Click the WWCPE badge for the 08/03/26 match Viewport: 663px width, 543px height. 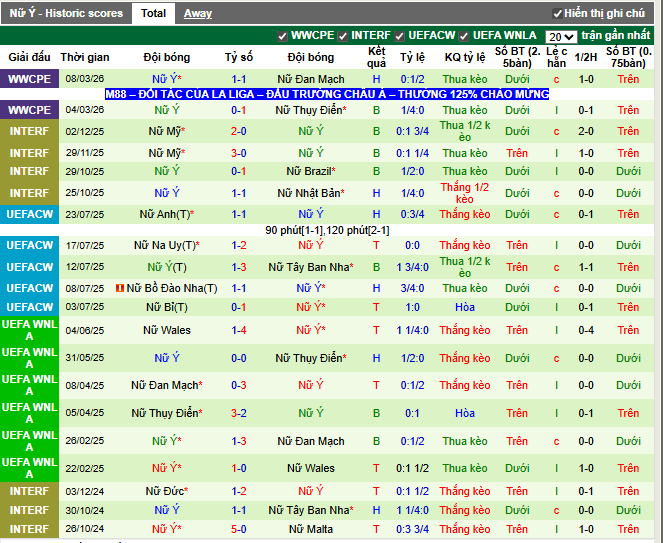(29, 79)
